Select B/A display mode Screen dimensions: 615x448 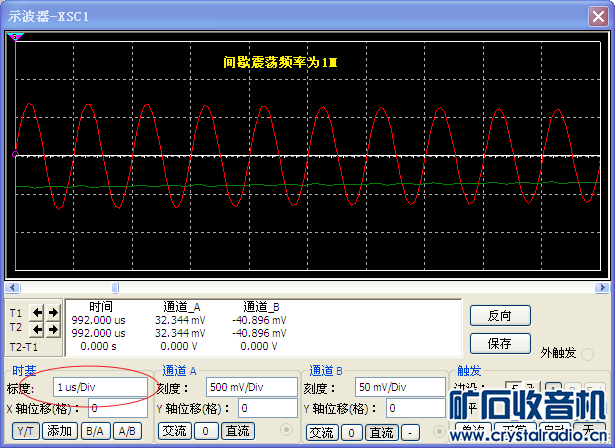[93, 431]
